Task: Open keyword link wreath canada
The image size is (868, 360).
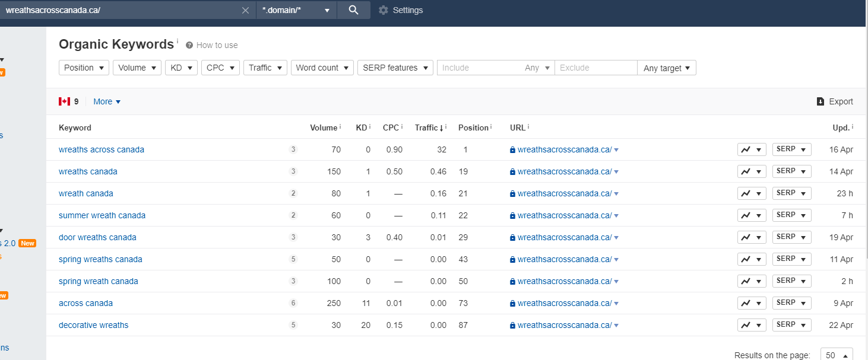Action: 86,193
